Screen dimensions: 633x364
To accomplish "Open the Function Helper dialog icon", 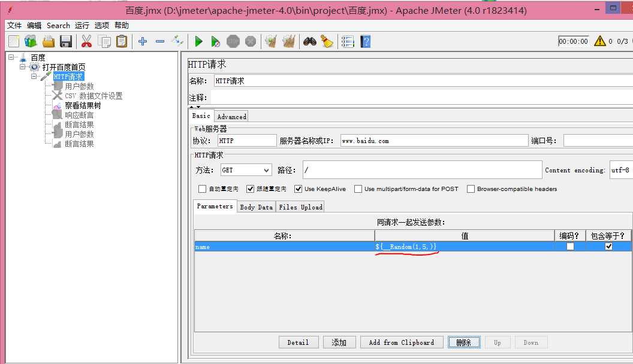I will point(348,41).
